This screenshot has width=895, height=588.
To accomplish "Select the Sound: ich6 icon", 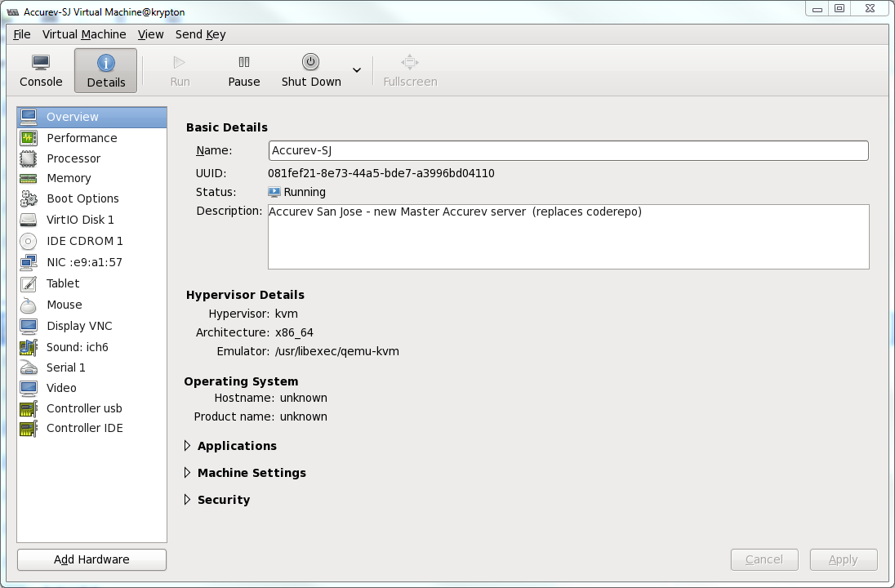I will pyautogui.click(x=29, y=347).
